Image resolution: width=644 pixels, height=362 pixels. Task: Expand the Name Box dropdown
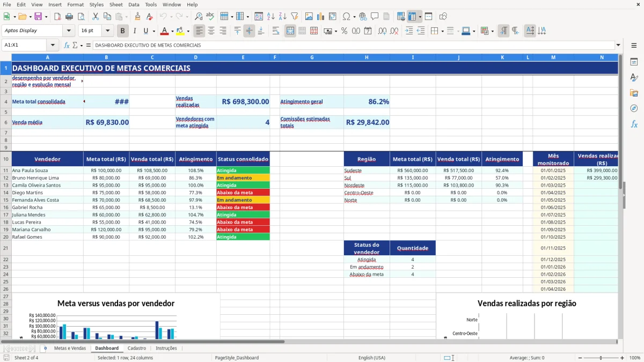coord(53,45)
